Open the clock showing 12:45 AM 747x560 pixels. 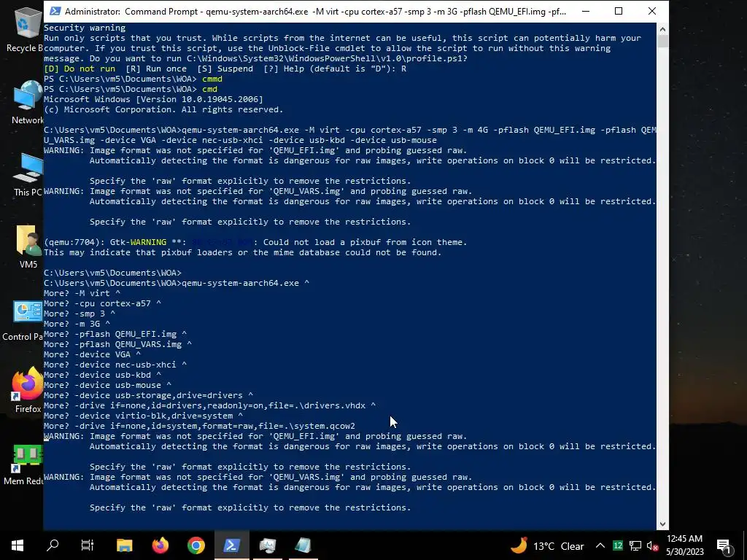(684, 545)
